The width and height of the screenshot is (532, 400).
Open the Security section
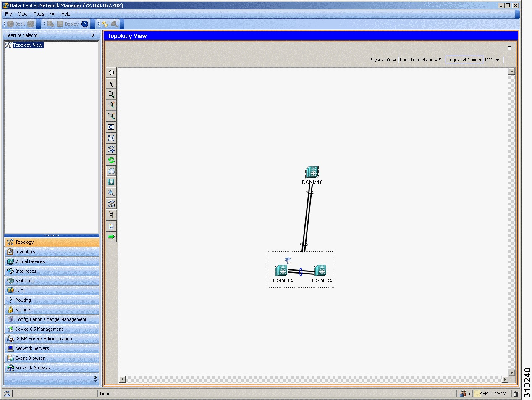tap(52, 310)
